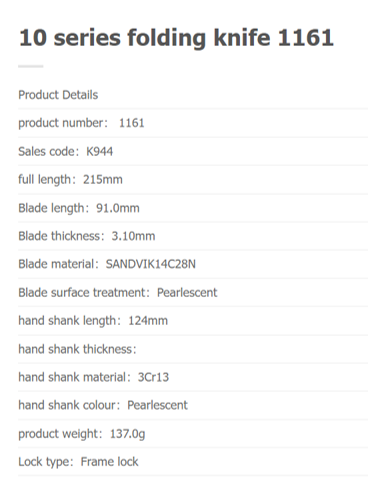368x484 pixels.
Task: Click the 'Blade material' label
Action: pyautogui.click(x=57, y=264)
